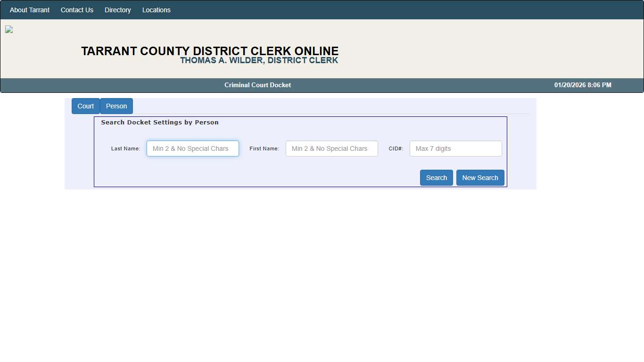644x362 pixels.
Task: Open the Locations menu
Action: pyautogui.click(x=156, y=9)
